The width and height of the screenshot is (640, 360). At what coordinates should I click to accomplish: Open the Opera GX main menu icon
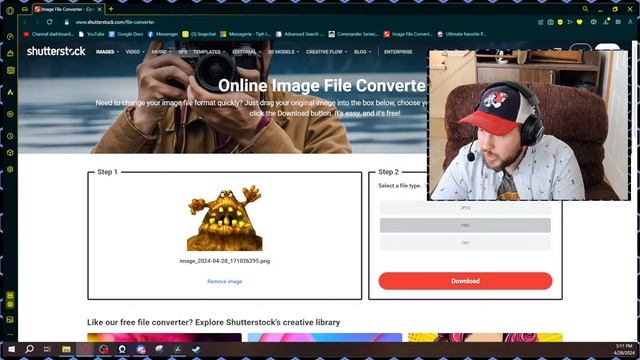tap(10, 11)
